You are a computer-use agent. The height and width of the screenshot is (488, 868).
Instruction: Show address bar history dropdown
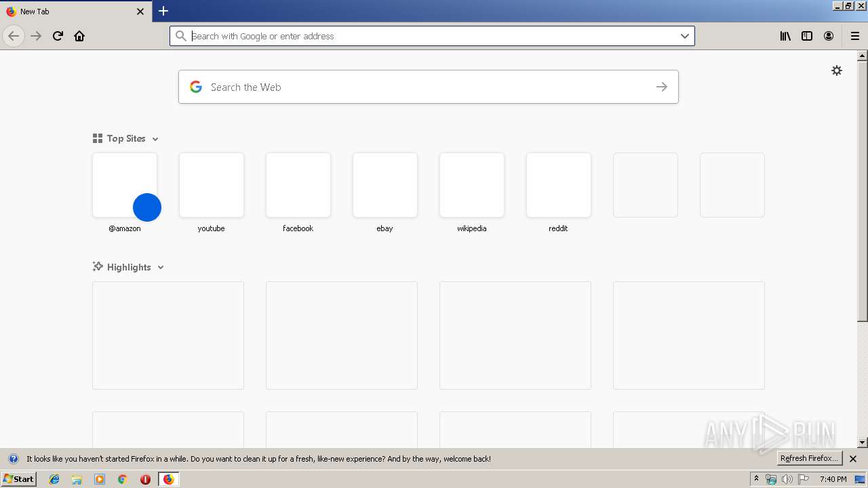pyautogui.click(x=685, y=36)
